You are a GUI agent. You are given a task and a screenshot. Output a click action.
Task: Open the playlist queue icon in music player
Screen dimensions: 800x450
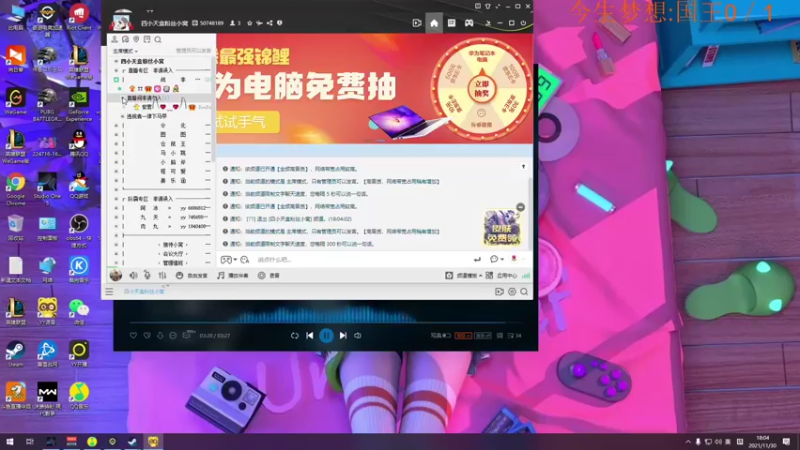[514, 336]
